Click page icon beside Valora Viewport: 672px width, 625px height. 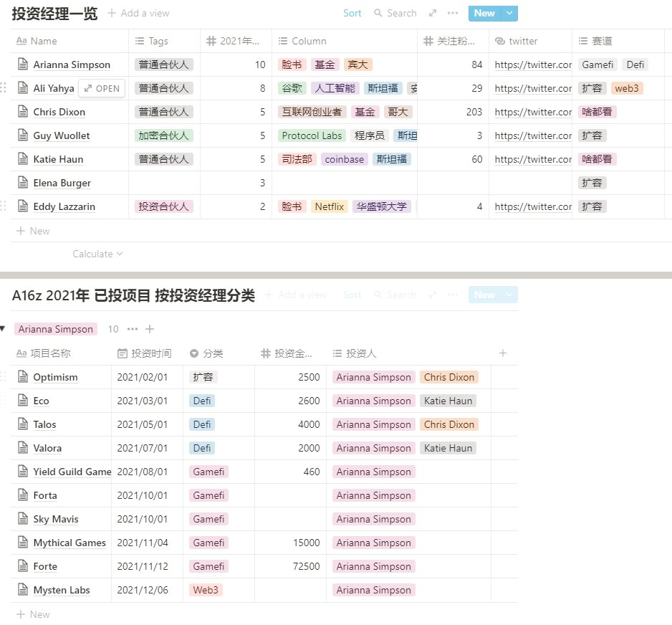pos(23,447)
